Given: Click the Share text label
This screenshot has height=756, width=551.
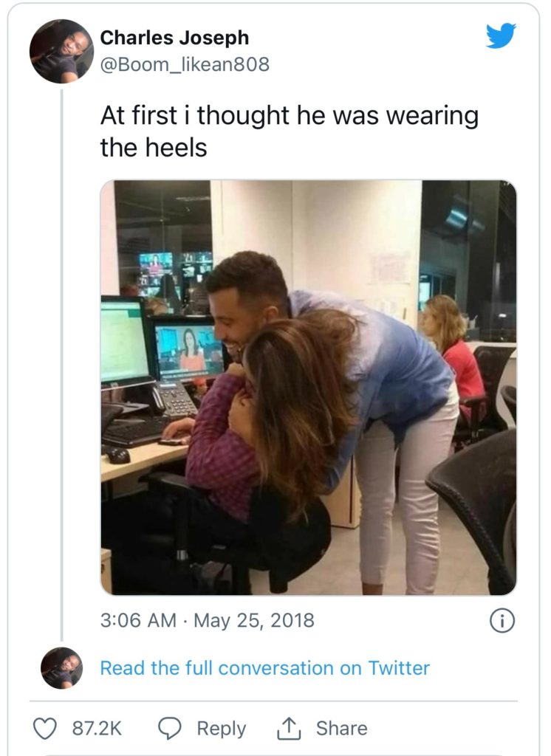Looking at the screenshot, I should point(341,728).
